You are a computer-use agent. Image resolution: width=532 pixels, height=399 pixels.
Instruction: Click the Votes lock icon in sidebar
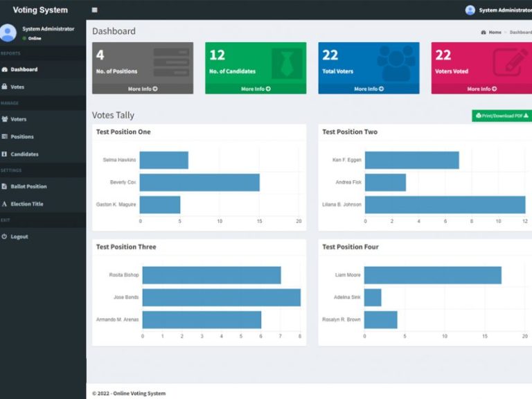[4, 87]
